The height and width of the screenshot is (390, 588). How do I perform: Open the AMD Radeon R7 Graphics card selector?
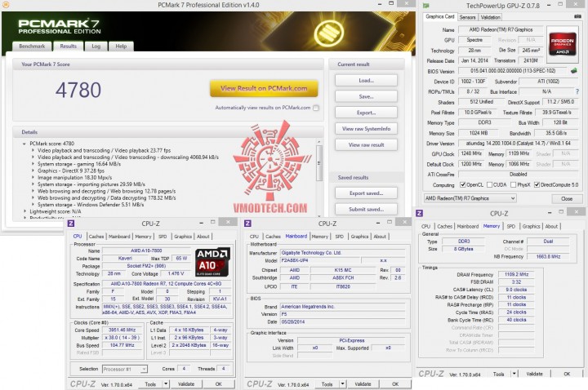coord(470,198)
